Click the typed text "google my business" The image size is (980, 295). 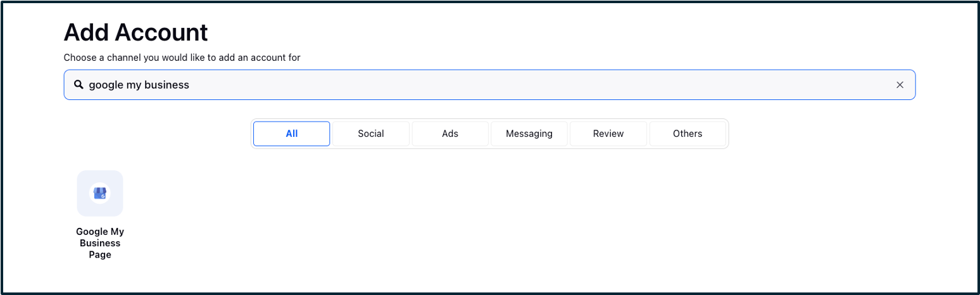tap(139, 85)
